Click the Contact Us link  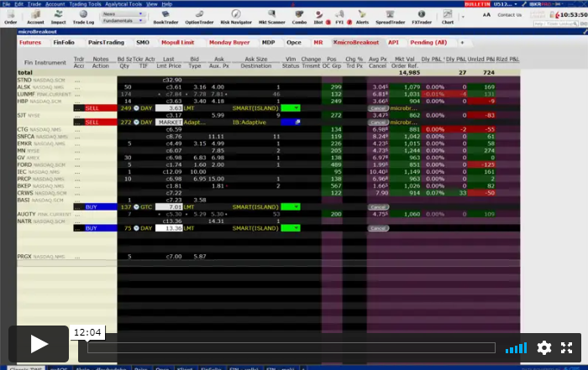[x=509, y=15]
